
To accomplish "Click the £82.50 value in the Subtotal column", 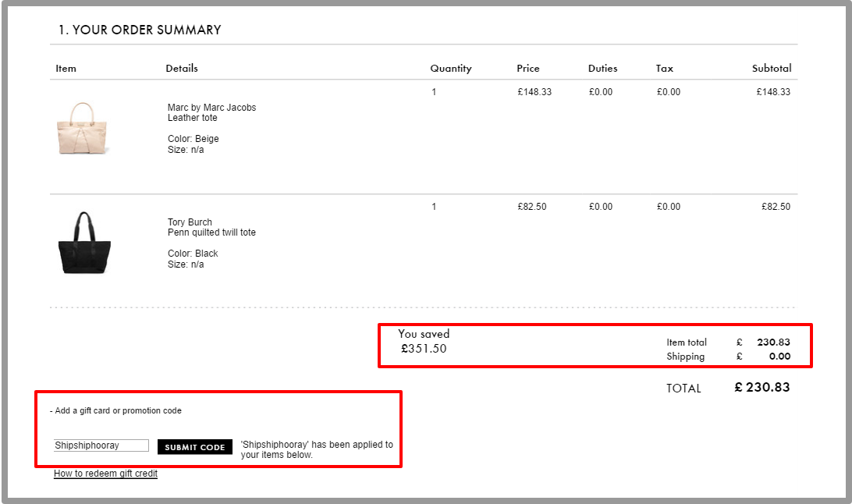I will click(776, 207).
